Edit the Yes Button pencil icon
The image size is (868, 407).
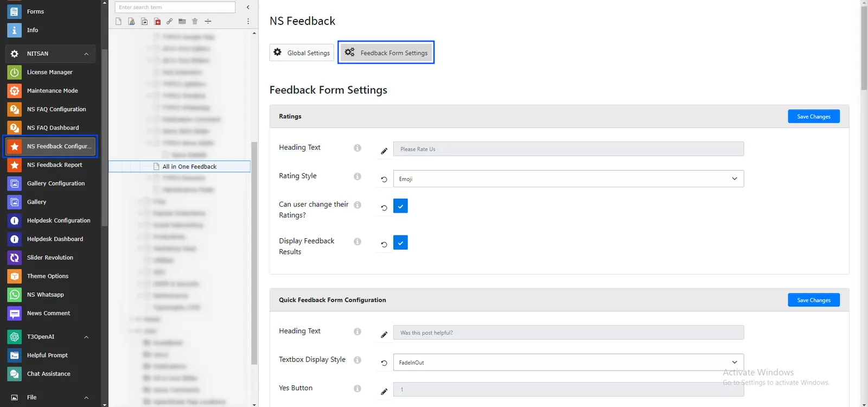click(384, 391)
